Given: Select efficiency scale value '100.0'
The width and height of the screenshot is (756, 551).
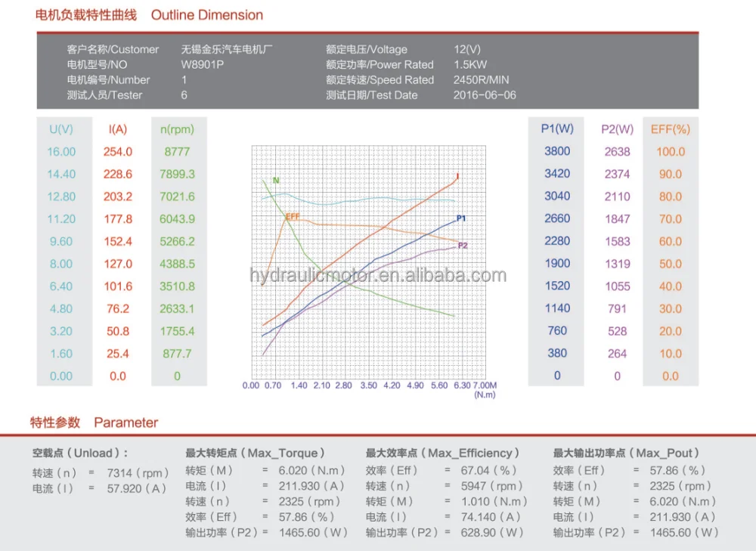Looking at the screenshot, I should click(x=670, y=152).
